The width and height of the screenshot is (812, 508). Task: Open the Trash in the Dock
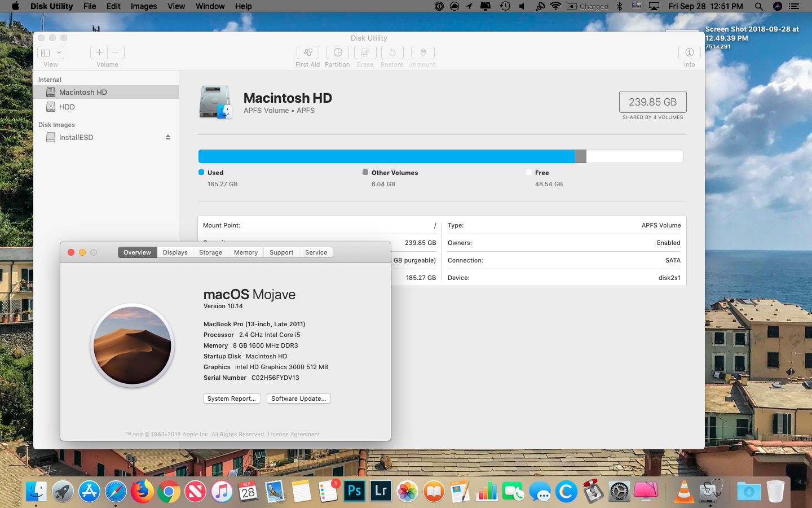tap(775, 492)
